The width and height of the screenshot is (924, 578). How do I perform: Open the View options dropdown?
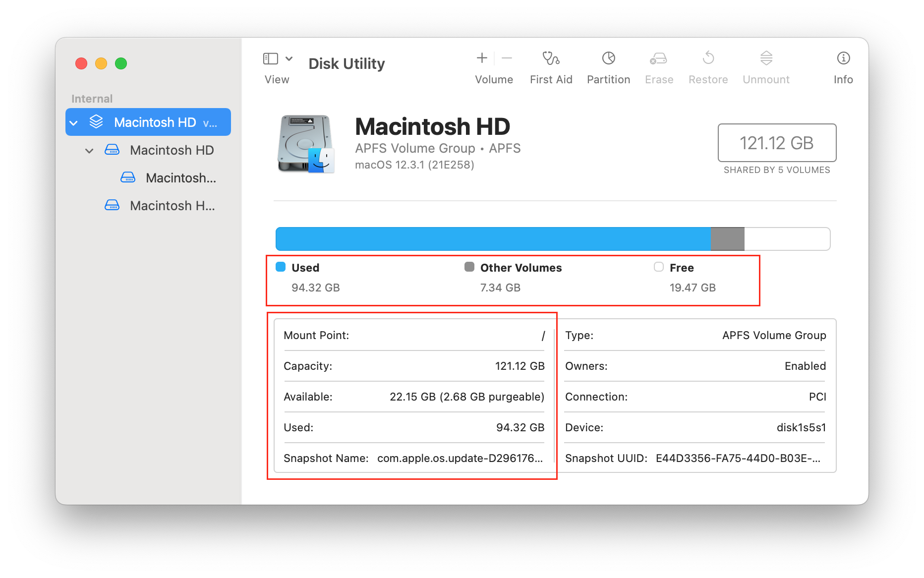289,58
